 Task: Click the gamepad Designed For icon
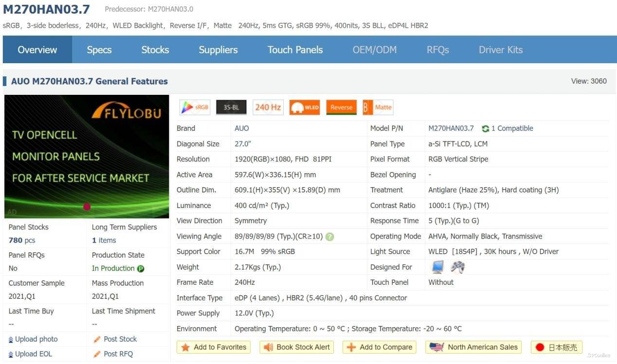tap(457, 267)
